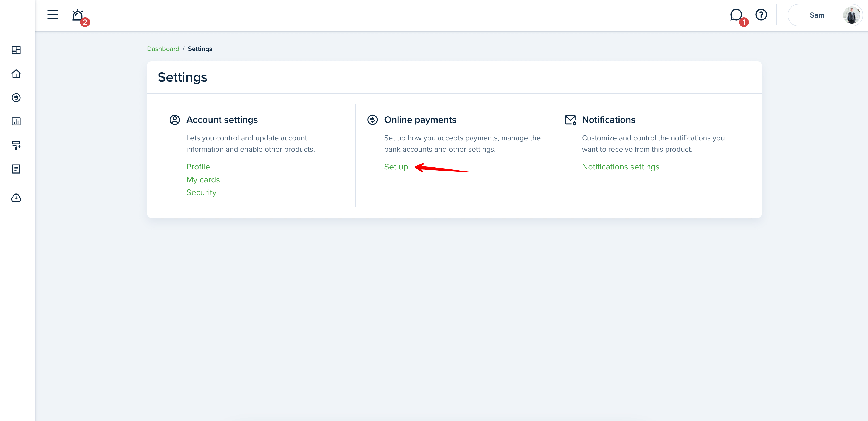
Task: Open the paint roller icon in sidebar
Action: (x=16, y=145)
